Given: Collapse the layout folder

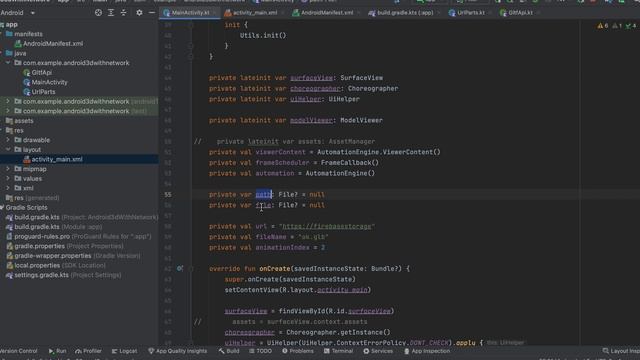Looking at the screenshot, I should (x=8, y=150).
